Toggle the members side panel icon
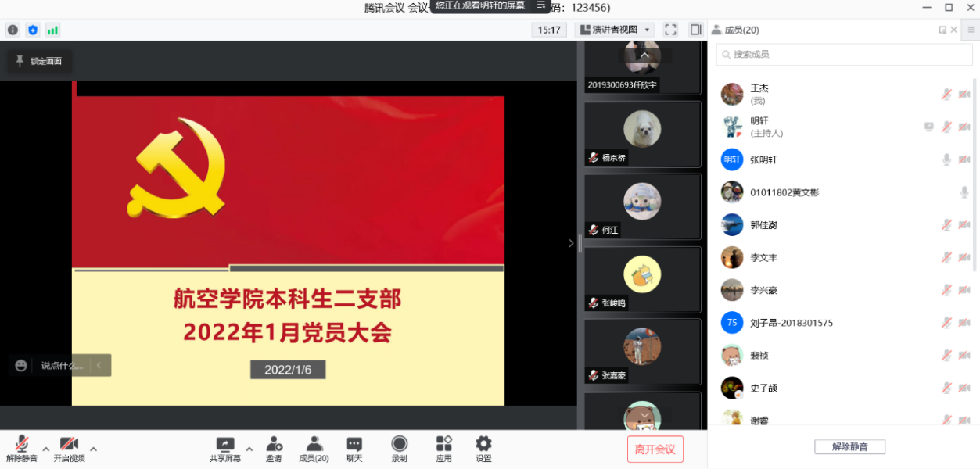Image resolution: width=980 pixels, height=469 pixels. (695, 30)
